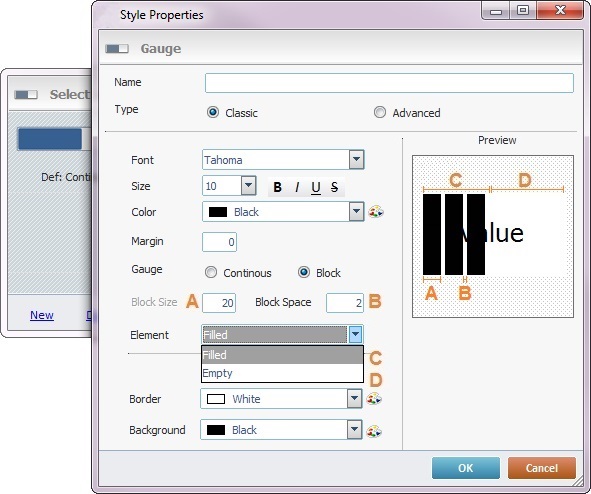Toggle italic font formatting

[297, 187]
